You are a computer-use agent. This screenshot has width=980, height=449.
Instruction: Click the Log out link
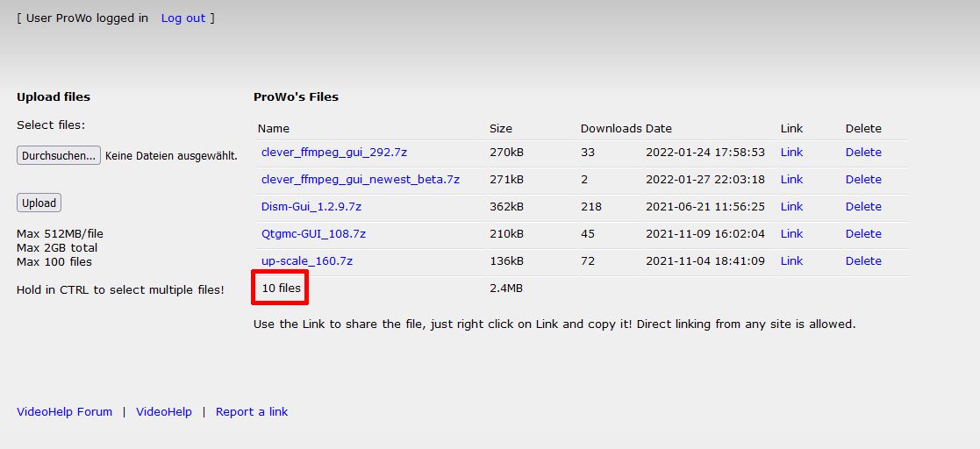tap(183, 18)
